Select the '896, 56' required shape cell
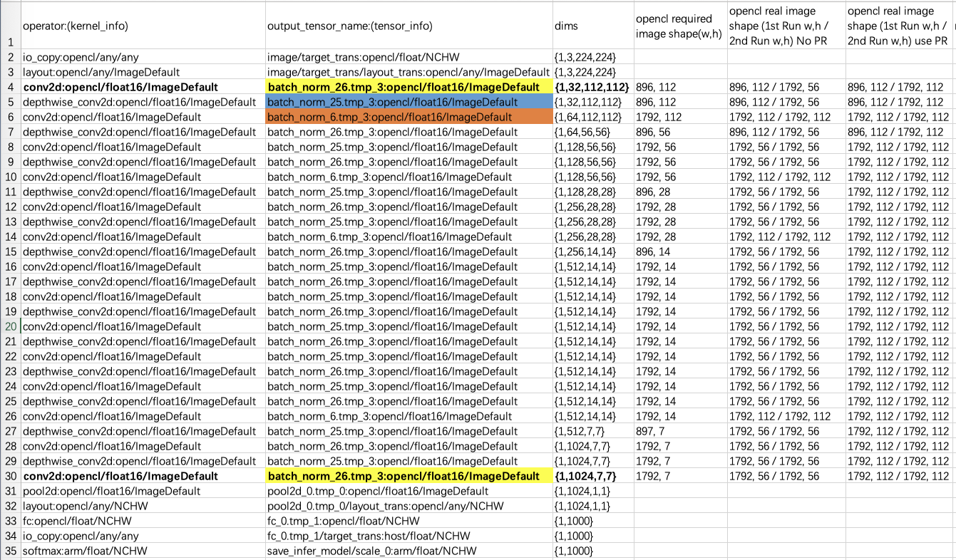This screenshot has width=956, height=560. coord(680,132)
